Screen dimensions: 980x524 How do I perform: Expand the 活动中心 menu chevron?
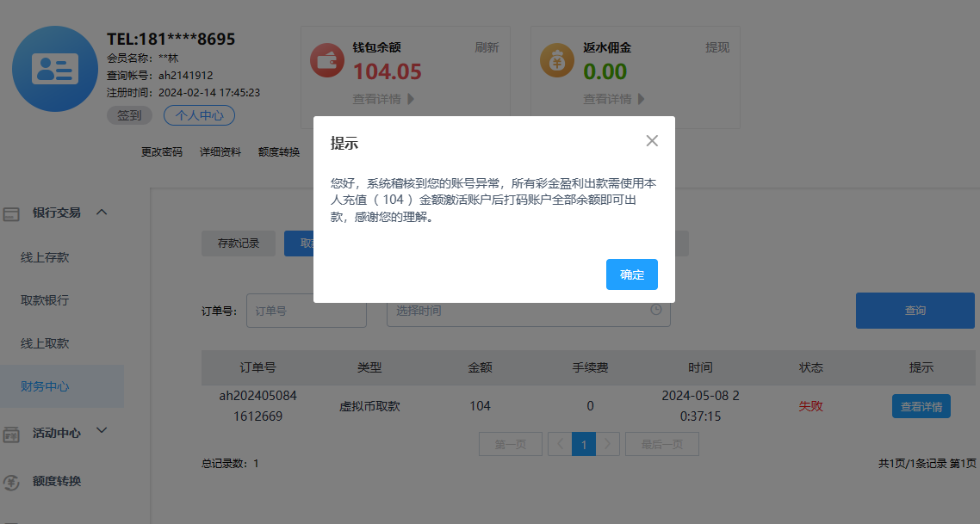(102, 431)
